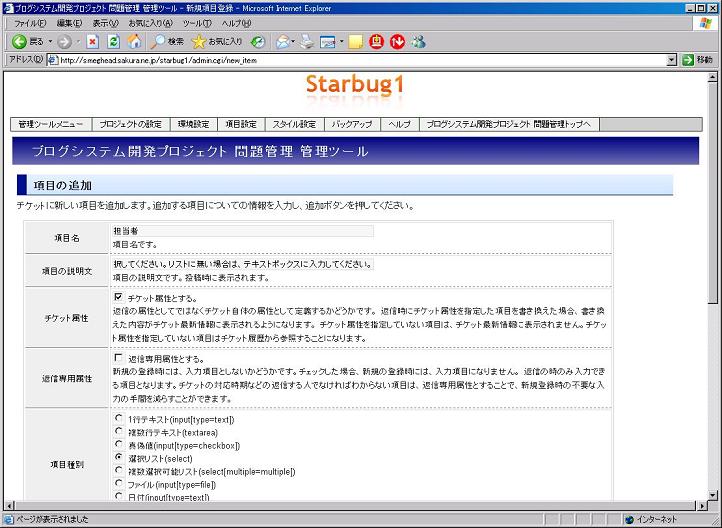Click the Print icon in toolbar
The width and height of the screenshot is (722, 528).
click(307, 41)
